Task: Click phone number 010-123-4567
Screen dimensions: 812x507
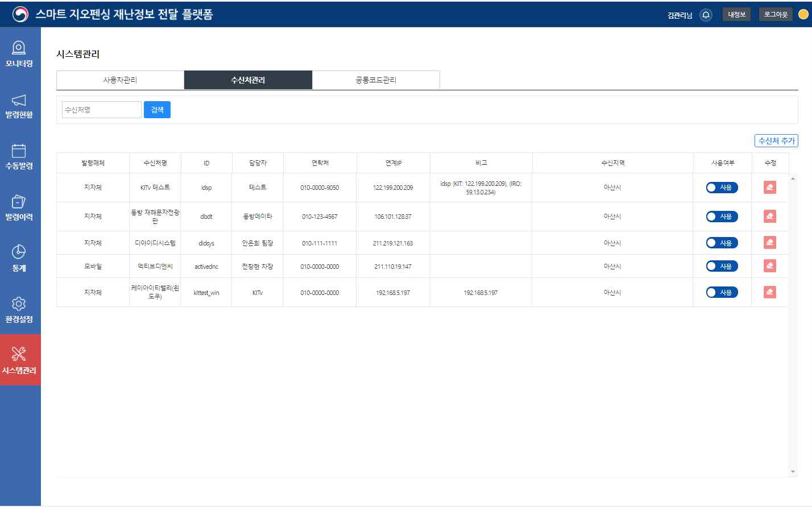Action: tap(320, 217)
